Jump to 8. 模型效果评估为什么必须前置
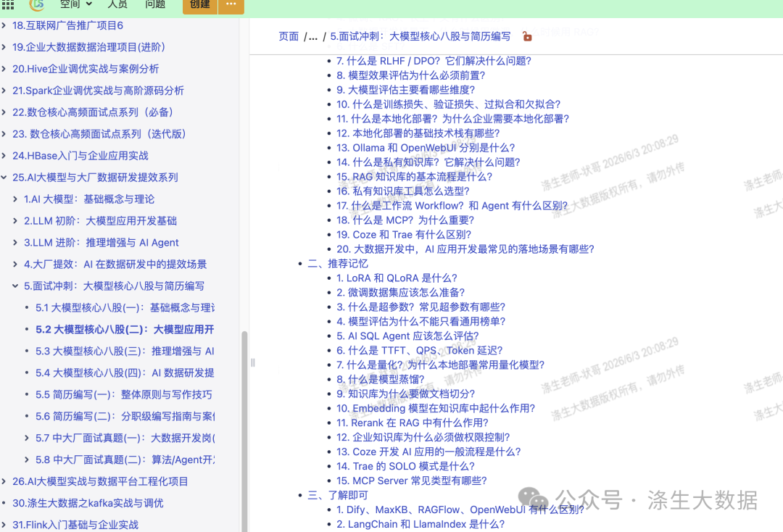783x532 pixels. 410,75
